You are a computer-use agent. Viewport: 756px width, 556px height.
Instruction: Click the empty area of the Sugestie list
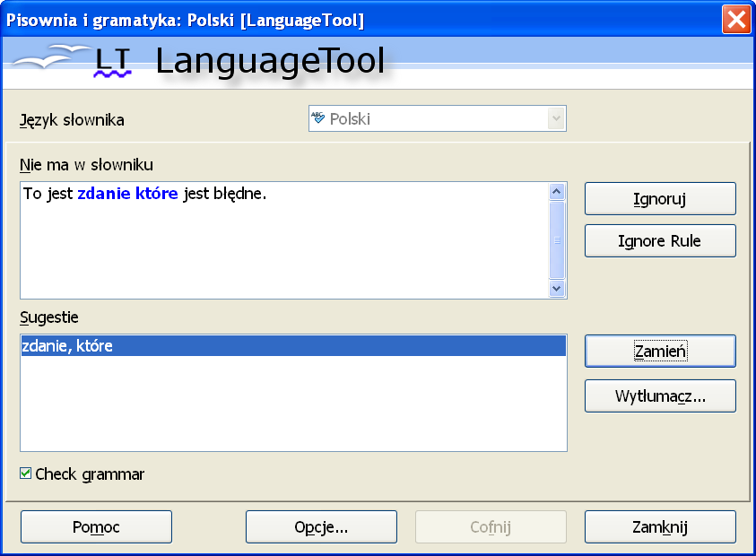tap(293, 404)
